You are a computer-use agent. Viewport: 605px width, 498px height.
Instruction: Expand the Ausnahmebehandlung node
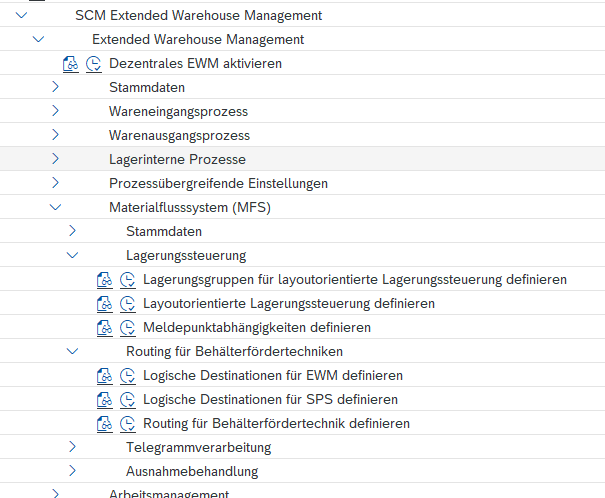pyautogui.click(x=73, y=471)
